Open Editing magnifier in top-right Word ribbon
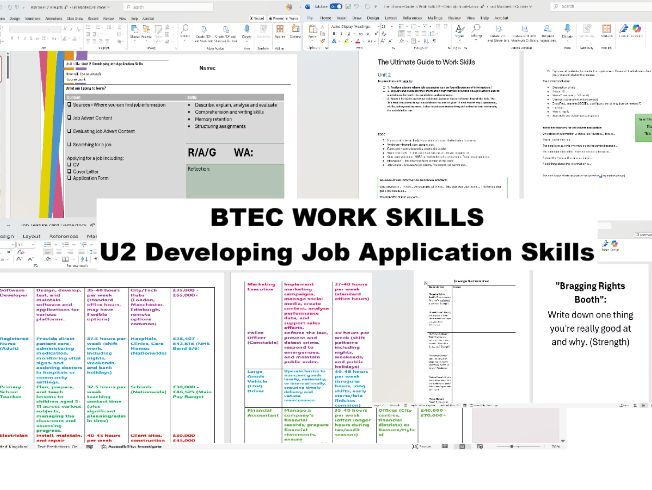Screen dimensions: 652x490 (x=476, y=32)
